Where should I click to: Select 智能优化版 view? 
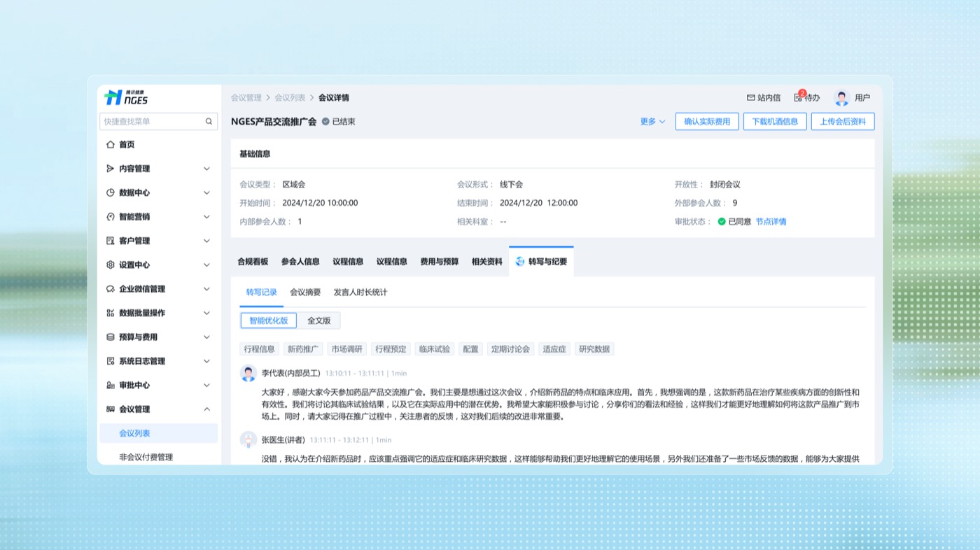click(269, 320)
